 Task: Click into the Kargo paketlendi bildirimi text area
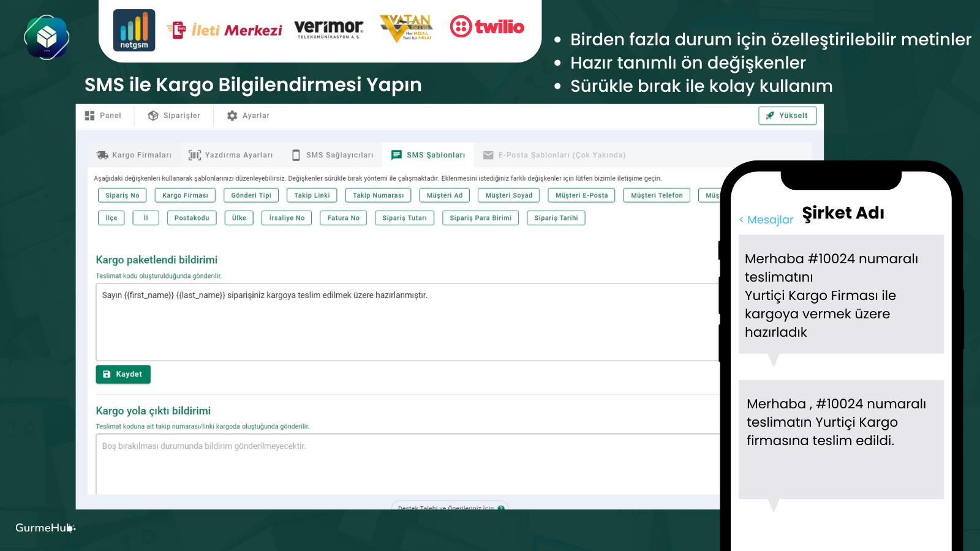408,322
